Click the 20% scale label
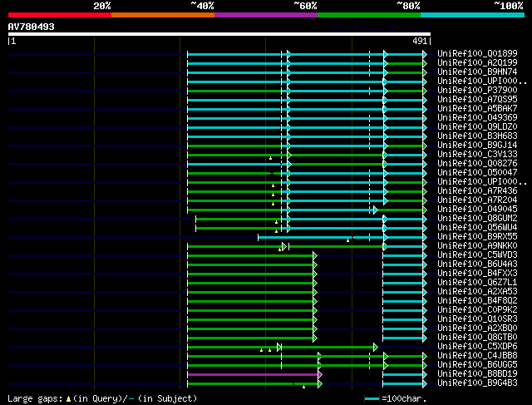 click(102, 6)
